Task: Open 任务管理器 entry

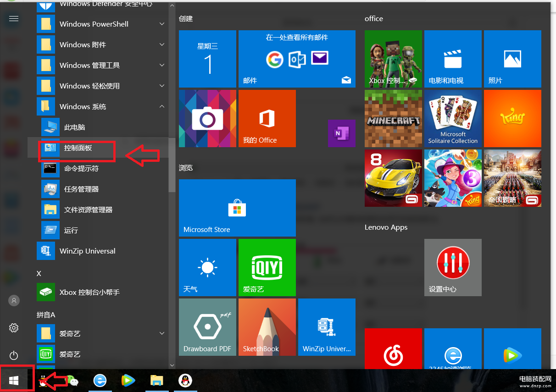Action: coord(98,189)
